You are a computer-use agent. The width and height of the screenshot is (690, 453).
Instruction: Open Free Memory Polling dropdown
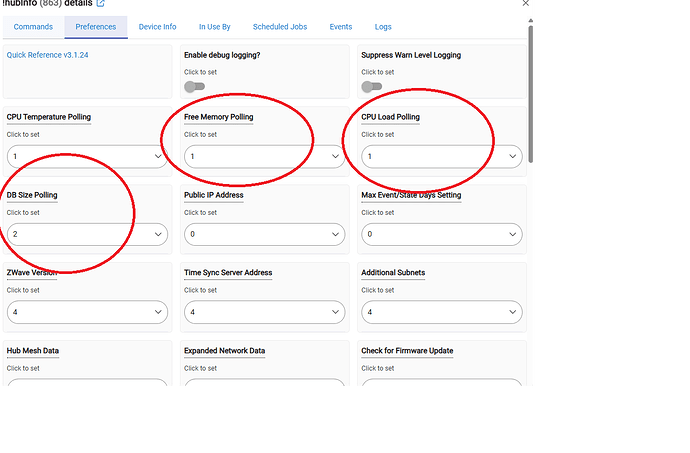(264, 156)
